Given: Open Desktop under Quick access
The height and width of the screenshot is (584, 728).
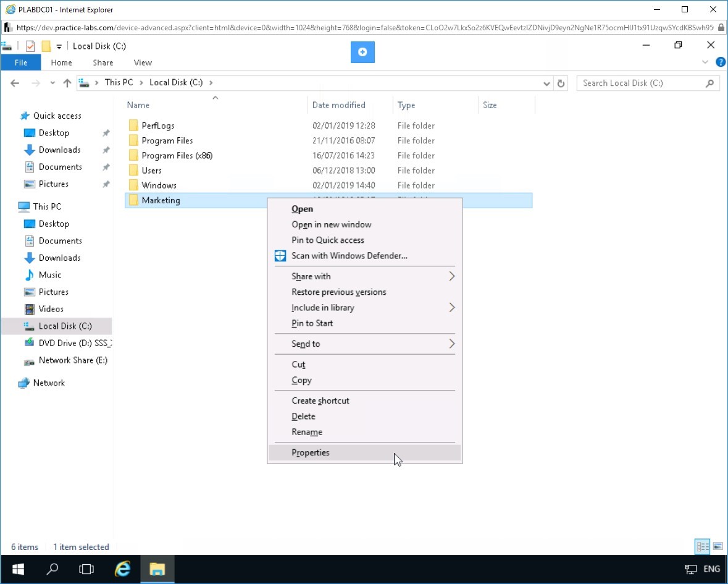Looking at the screenshot, I should (x=54, y=133).
